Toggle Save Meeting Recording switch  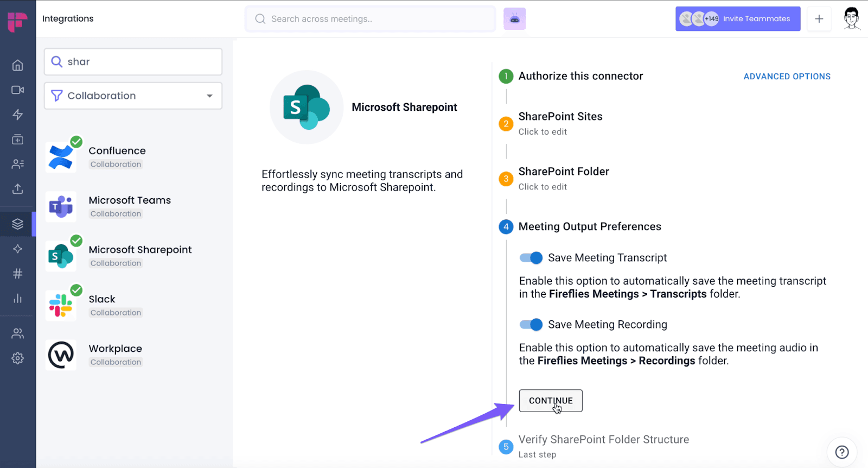531,325
